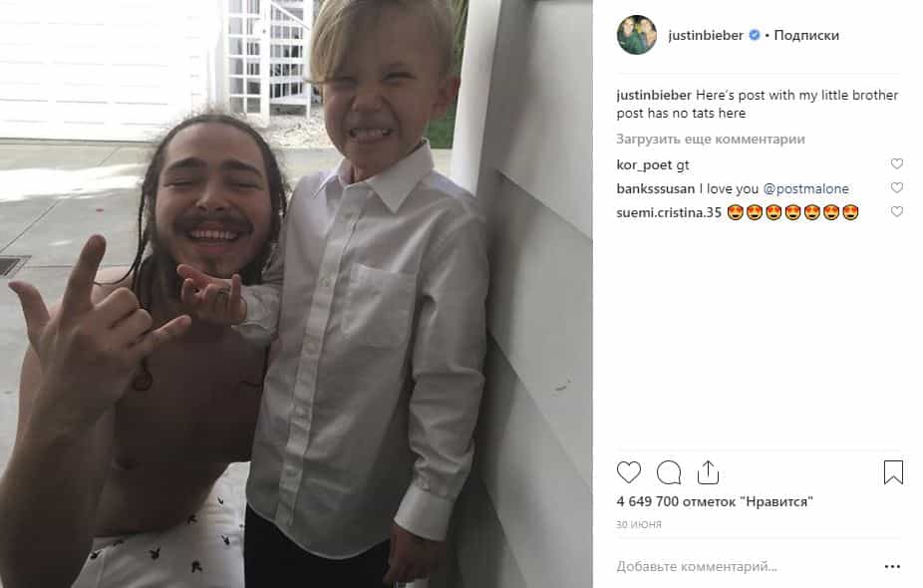Like suemi.cristina.35's emoji comment
Viewport: 923px width, 588px height.
pos(896,211)
